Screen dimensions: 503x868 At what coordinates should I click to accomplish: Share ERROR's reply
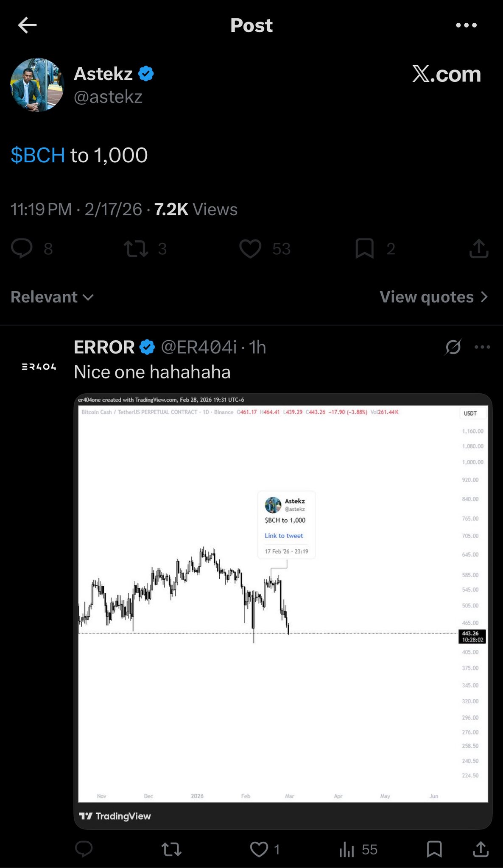(481, 849)
